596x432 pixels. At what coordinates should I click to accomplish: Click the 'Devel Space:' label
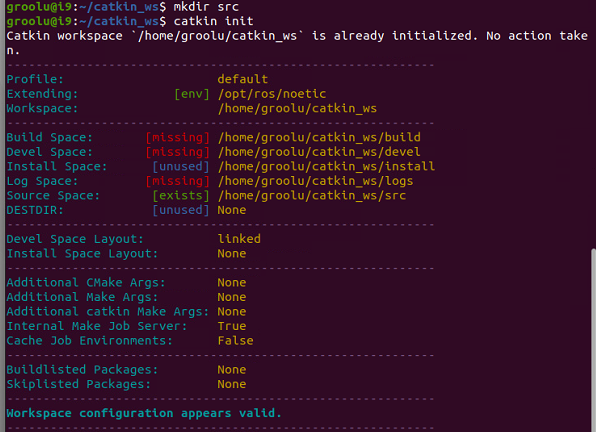[49, 152]
